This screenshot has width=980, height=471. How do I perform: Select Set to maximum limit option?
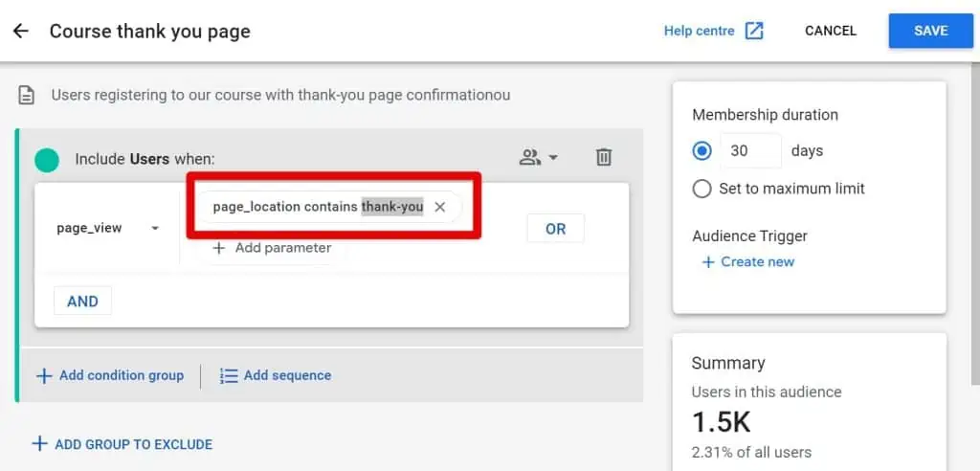point(702,189)
